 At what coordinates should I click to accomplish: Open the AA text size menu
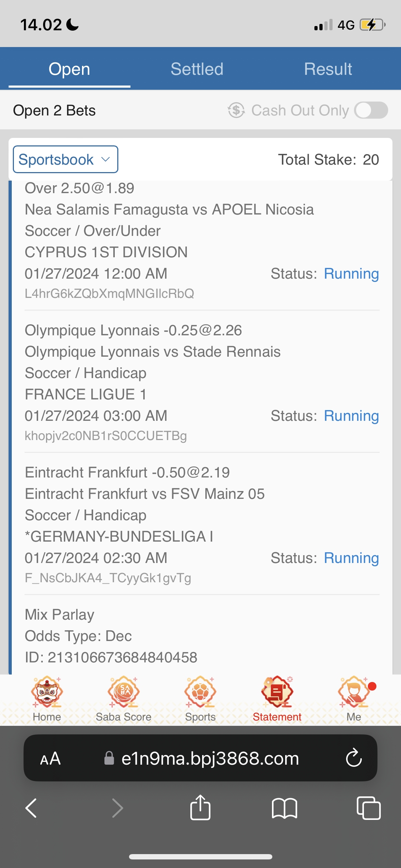pyautogui.click(x=50, y=758)
